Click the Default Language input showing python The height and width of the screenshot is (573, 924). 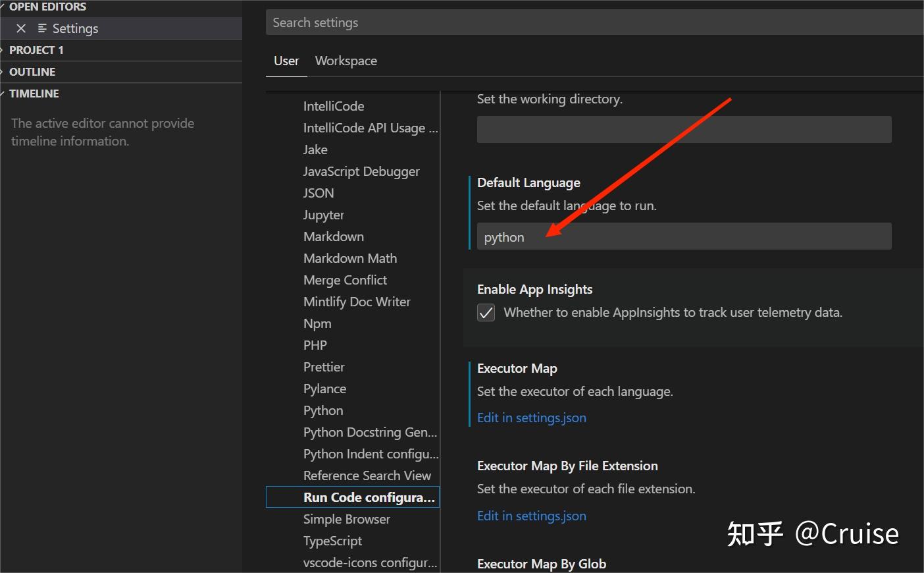pos(684,236)
